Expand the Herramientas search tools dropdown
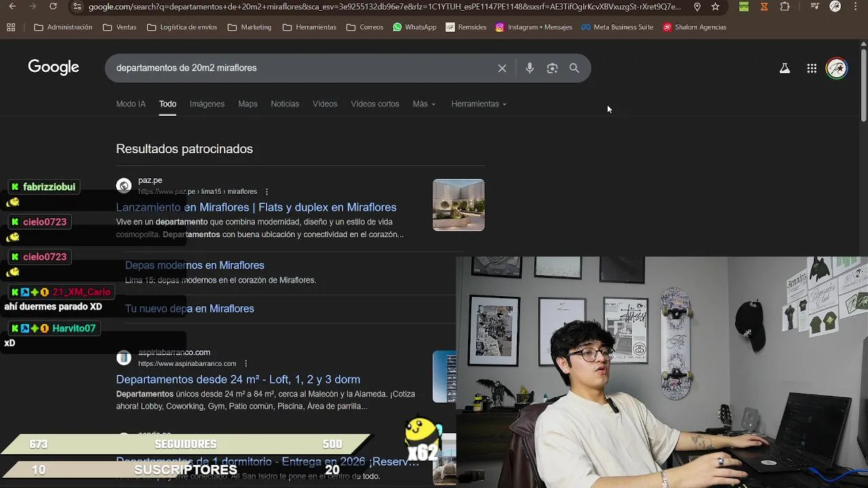 (x=479, y=104)
